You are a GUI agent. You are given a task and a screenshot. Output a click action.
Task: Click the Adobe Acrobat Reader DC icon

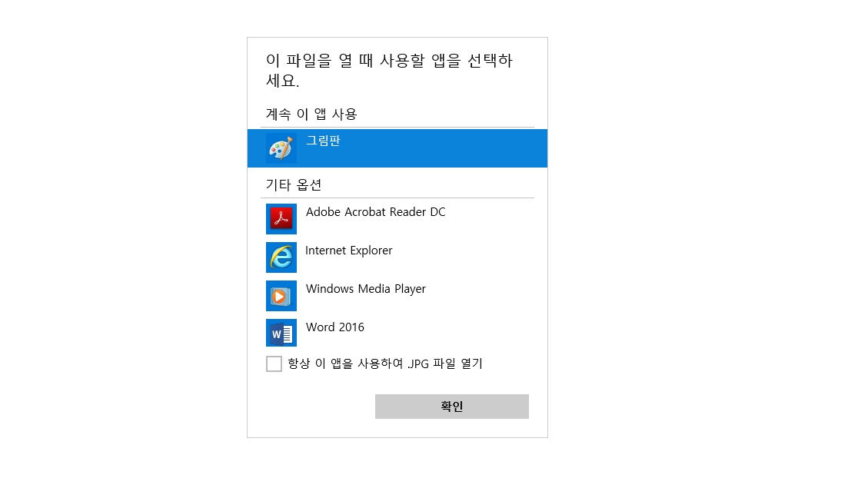281,219
